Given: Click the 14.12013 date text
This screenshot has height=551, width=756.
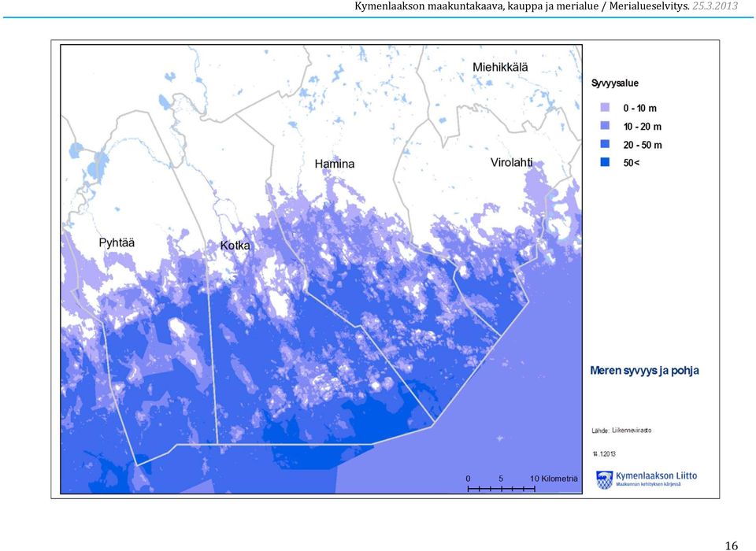Looking at the screenshot, I should [604, 453].
